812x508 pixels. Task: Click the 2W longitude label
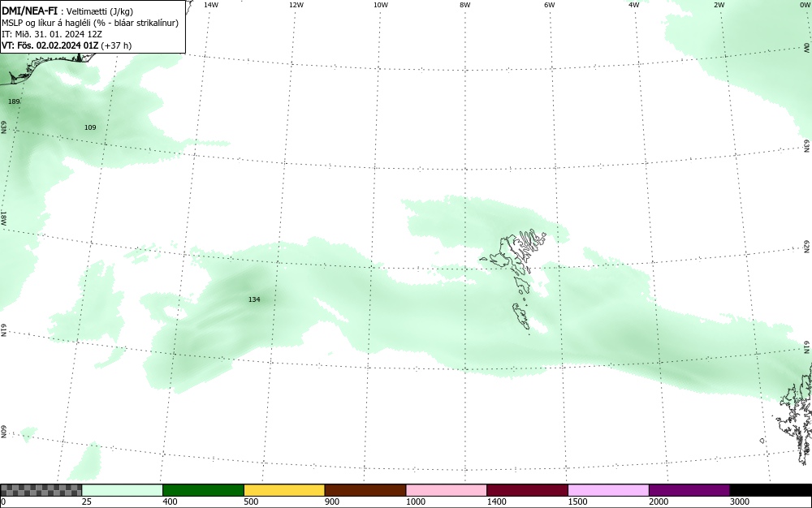[x=719, y=5]
